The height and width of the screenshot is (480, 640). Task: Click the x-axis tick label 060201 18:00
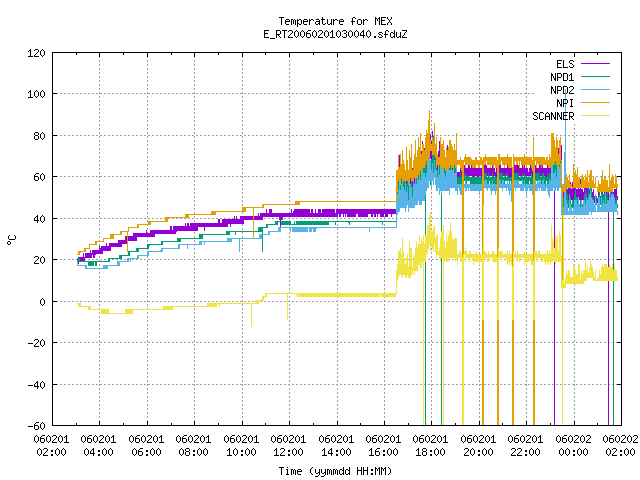(431, 446)
